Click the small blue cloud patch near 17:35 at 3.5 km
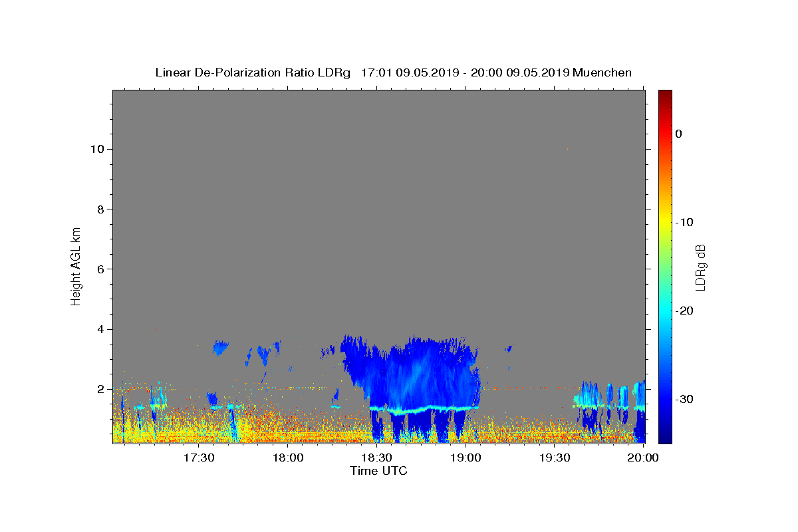The image size is (798, 532). click(x=221, y=346)
